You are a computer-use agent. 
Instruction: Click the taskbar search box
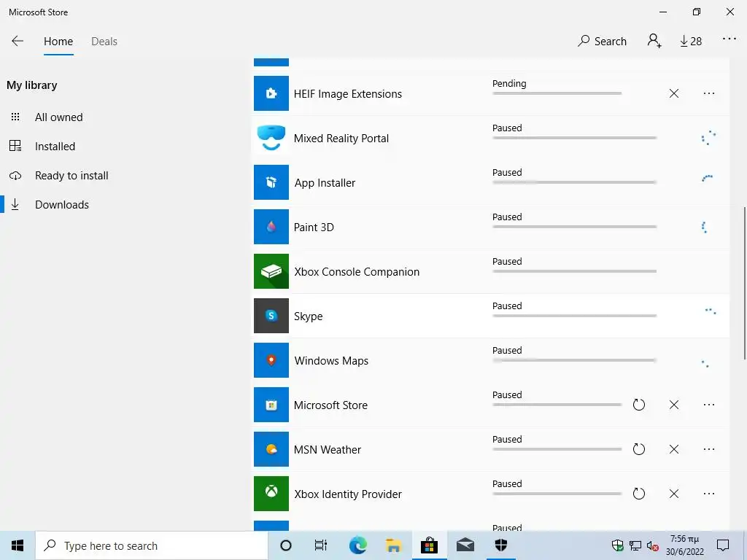click(x=152, y=545)
